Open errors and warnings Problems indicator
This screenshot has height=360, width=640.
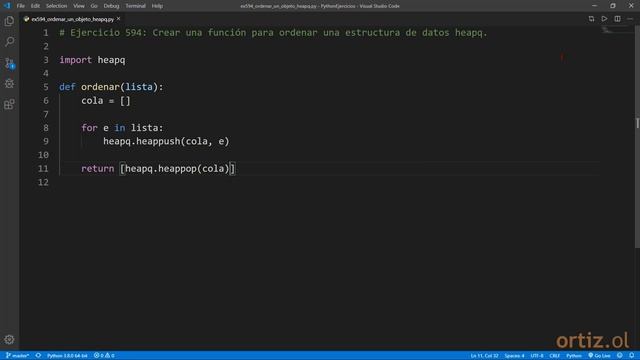click(x=104, y=356)
